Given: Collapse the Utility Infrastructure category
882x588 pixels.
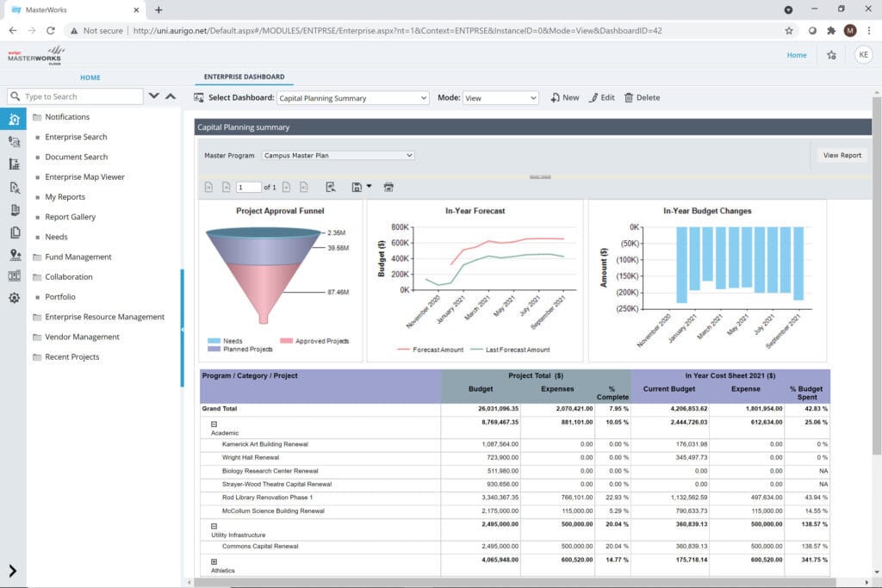Looking at the screenshot, I should [214, 526].
